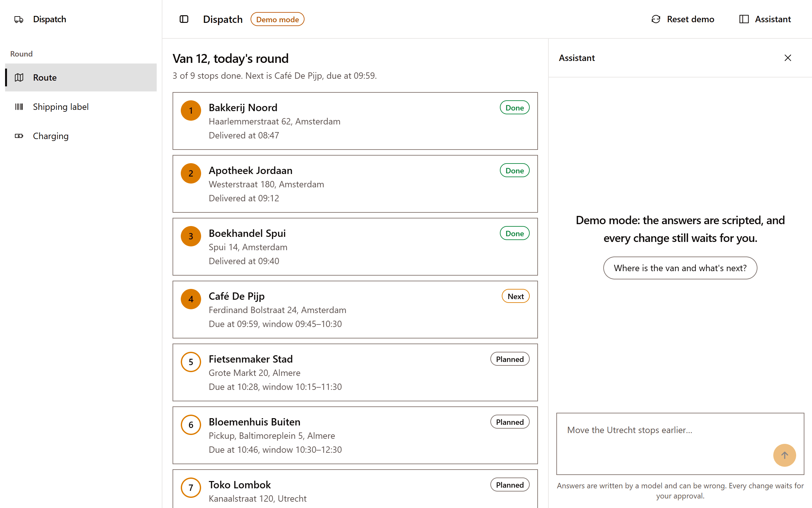This screenshot has height=508, width=812.
Task: Click the Reset demo refresh icon
Action: 656,19
